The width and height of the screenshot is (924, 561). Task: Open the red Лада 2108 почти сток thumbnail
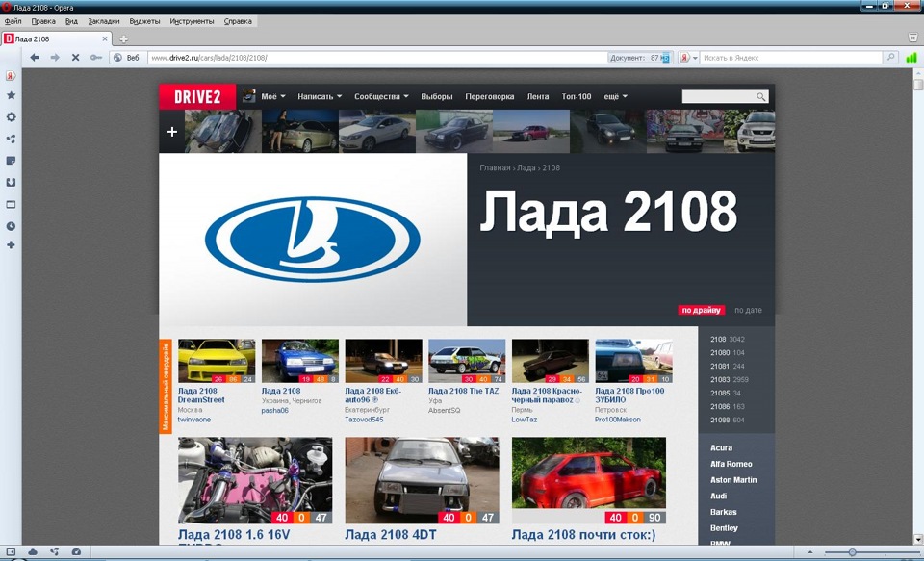[589, 480]
